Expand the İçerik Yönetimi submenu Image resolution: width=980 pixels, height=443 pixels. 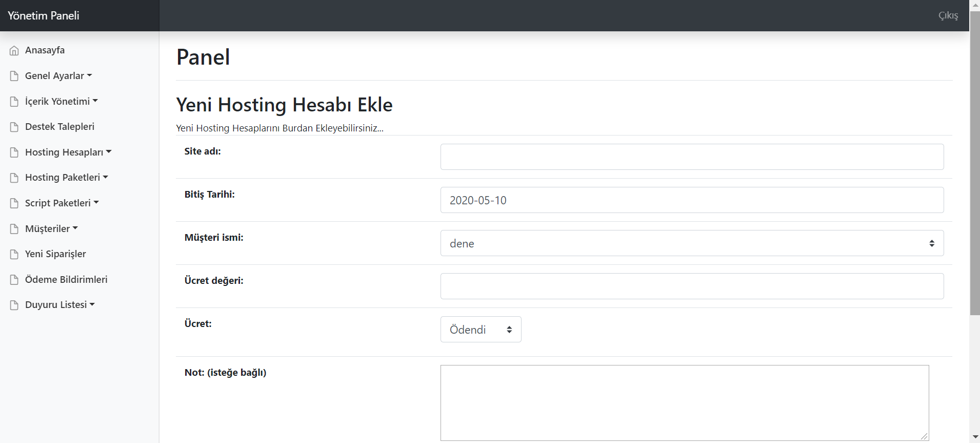click(61, 102)
